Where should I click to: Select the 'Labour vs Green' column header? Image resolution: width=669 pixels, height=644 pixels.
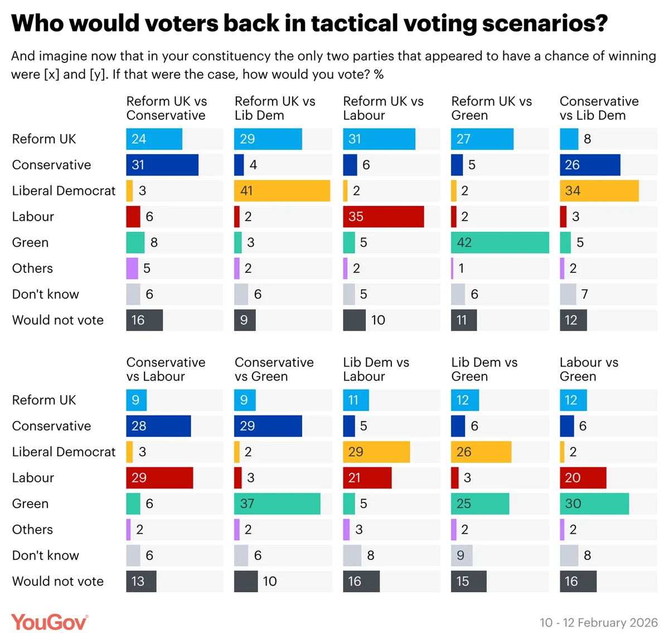[x=589, y=369]
